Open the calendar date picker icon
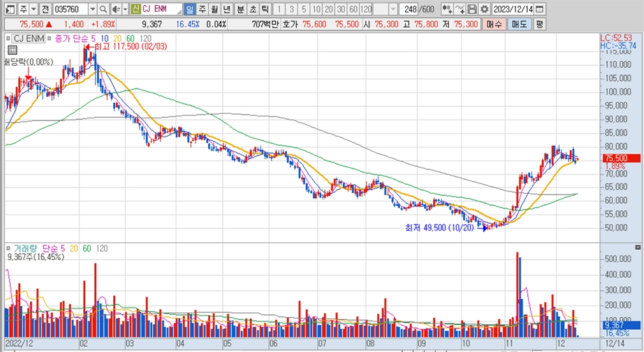This screenshot has height=352, width=644. [x=540, y=9]
